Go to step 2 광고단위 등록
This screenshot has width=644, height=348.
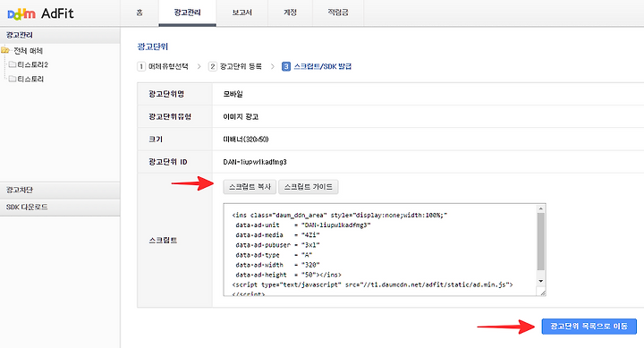click(x=235, y=66)
